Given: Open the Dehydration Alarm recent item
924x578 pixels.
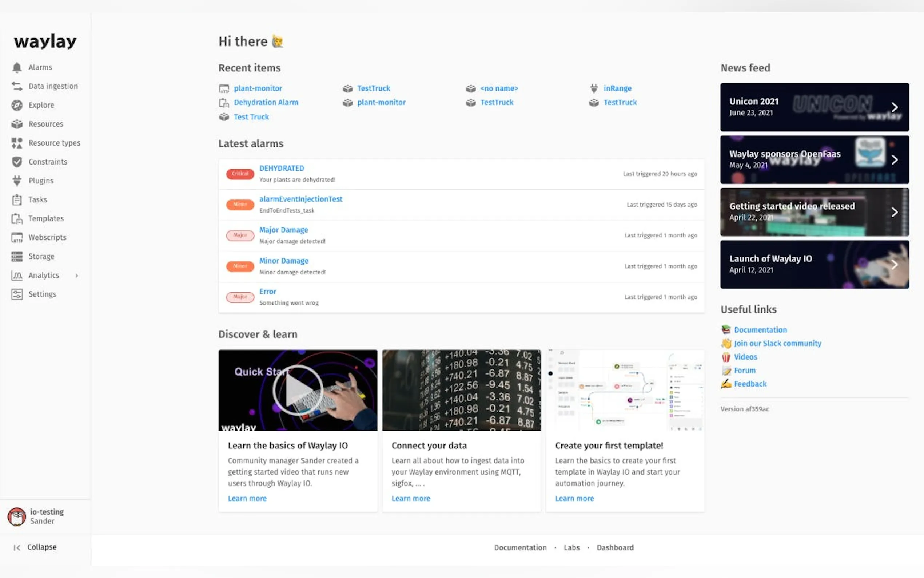Looking at the screenshot, I should (x=266, y=102).
